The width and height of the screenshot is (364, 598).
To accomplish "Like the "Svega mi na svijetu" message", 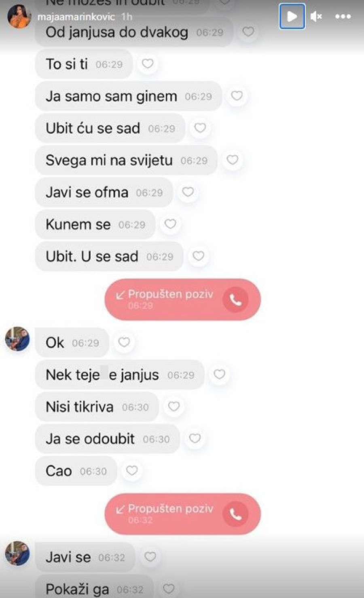I will coord(232,160).
